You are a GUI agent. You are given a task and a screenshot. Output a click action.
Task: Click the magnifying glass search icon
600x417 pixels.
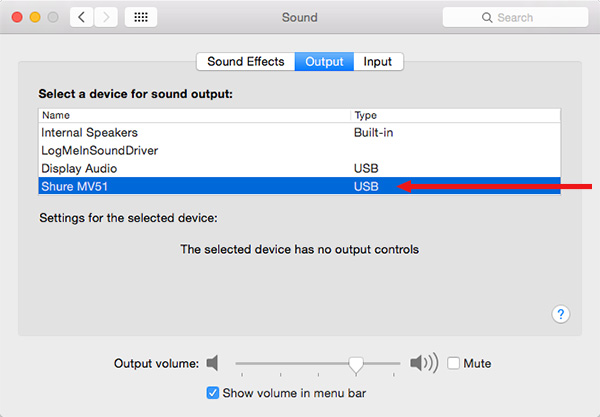[487, 18]
